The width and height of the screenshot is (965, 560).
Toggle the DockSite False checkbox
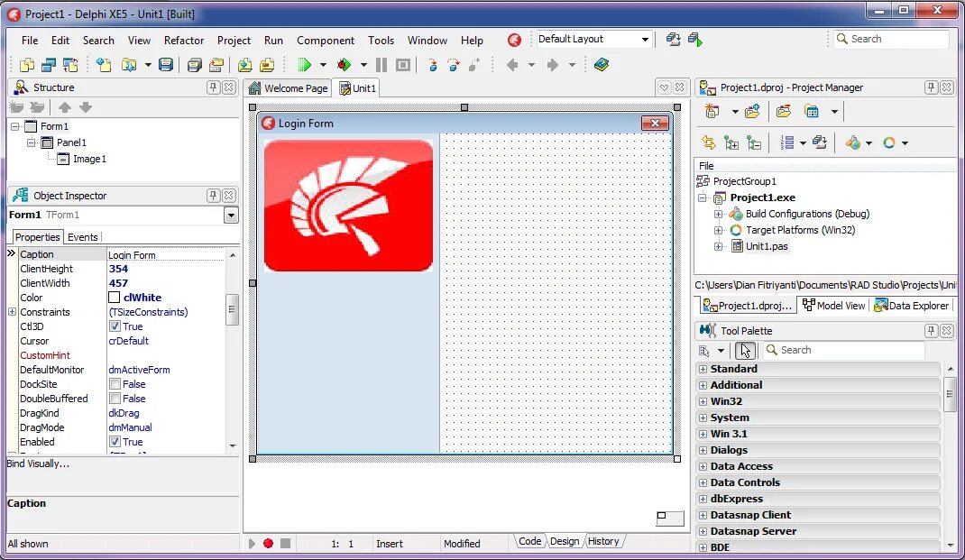115,384
